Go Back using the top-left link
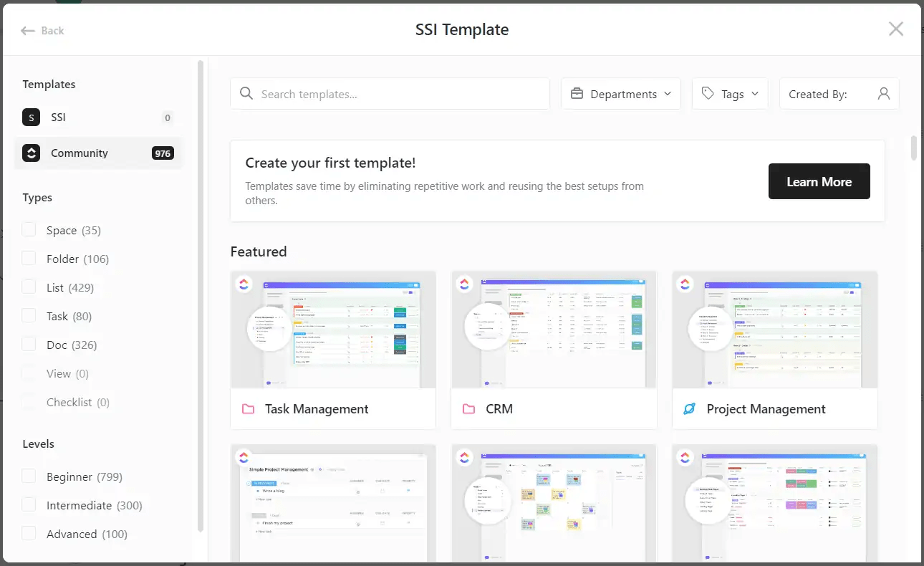Image resolution: width=924 pixels, height=566 pixels. tap(42, 30)
